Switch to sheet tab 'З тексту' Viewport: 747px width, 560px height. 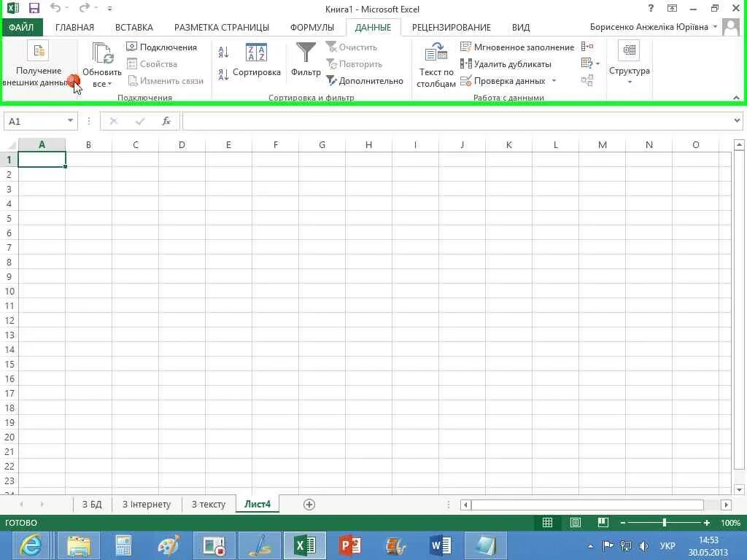point(208,505)
